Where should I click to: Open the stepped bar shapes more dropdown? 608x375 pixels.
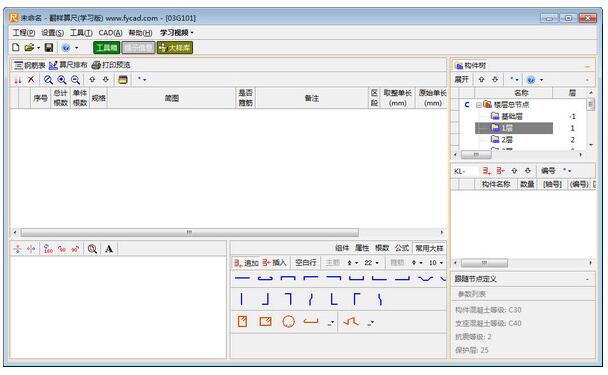370,323
